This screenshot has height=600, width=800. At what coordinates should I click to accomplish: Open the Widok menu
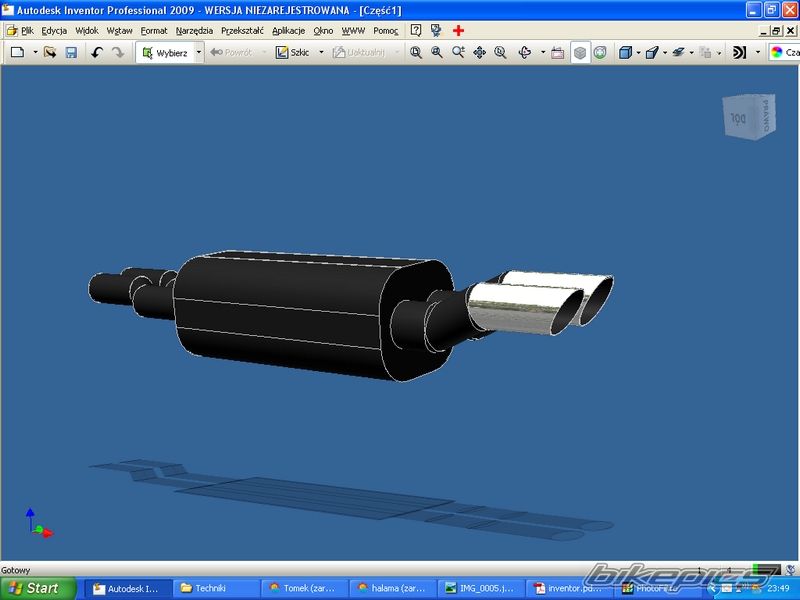tap(86, 30)
